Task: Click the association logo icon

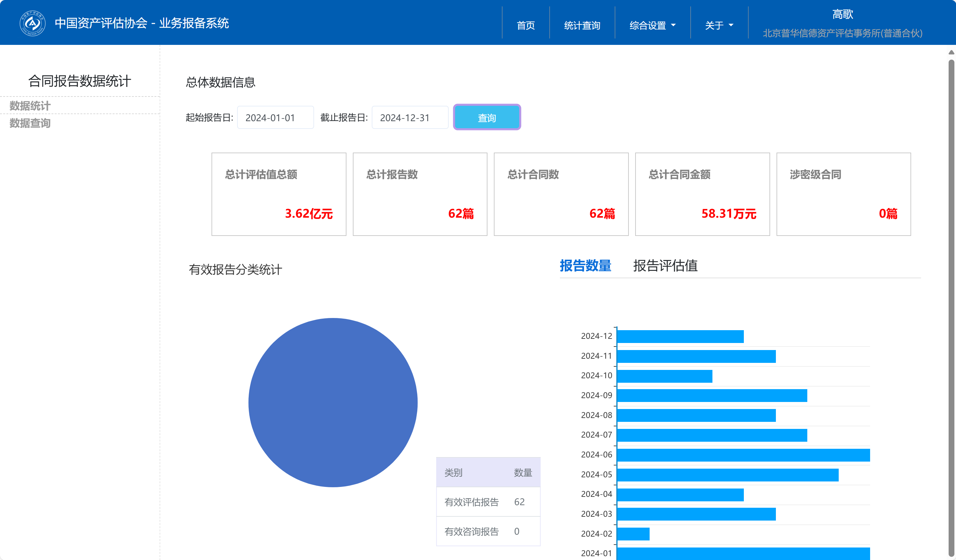Action: pos(32,23)
